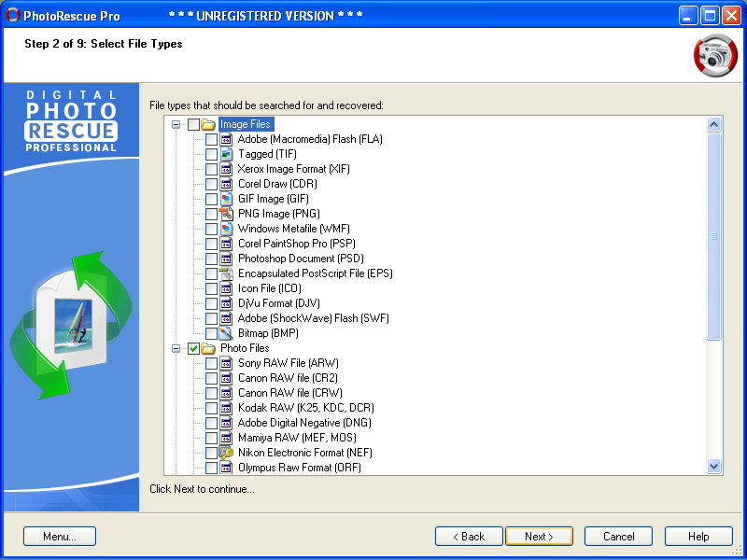This screenshot has height=560, width=747.
Task: Click the Corel Draw (CDR) file icon
Action: [x=226, y=184]
